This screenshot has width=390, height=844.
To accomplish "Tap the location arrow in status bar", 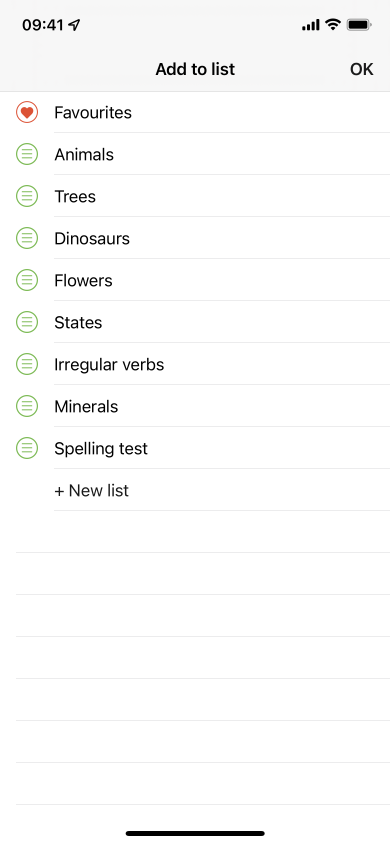I will pyautogui.click(x=75, y=25).
